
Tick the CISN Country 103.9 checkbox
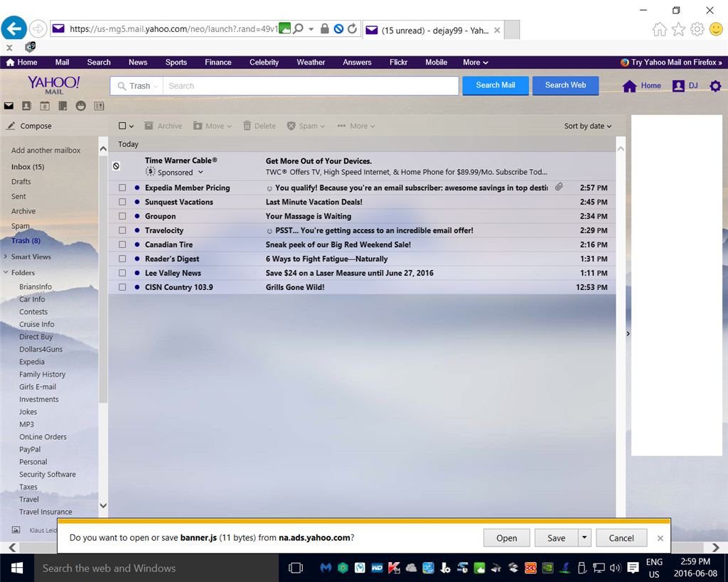point(122,287)
